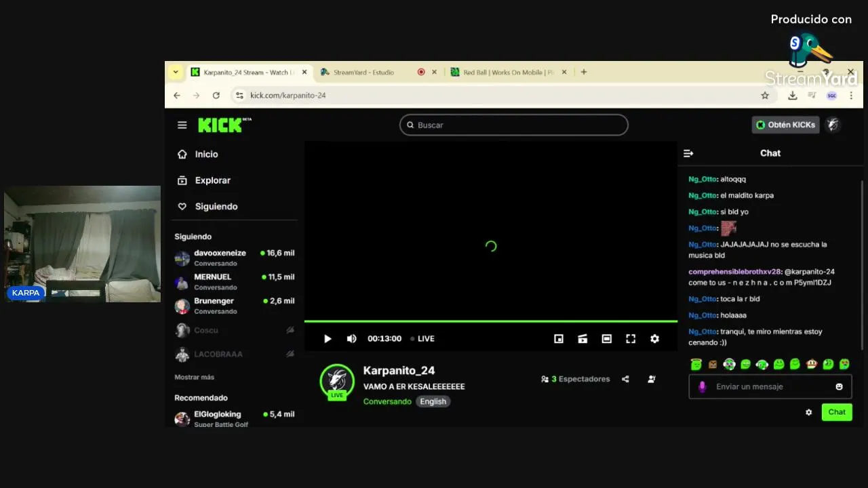Enable picture-in-picture mini player
The image size is (868, 488).
pyautogui.click(x=559, y=339)
